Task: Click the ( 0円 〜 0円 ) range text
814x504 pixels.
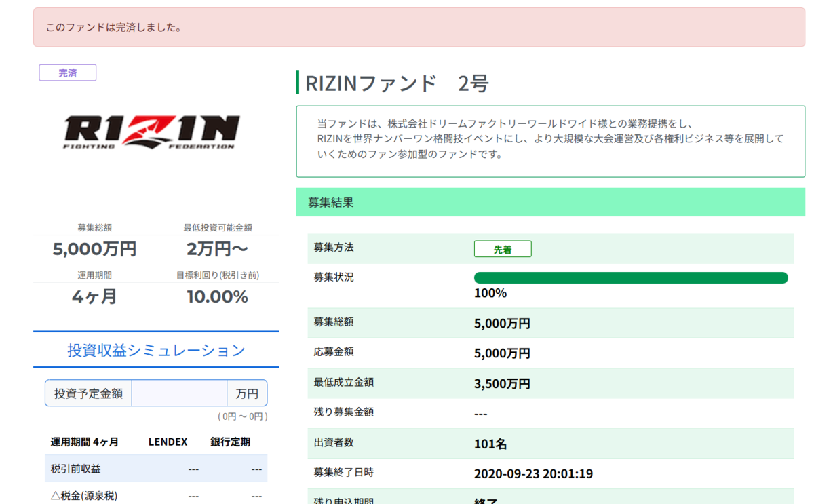Action: 243,416
